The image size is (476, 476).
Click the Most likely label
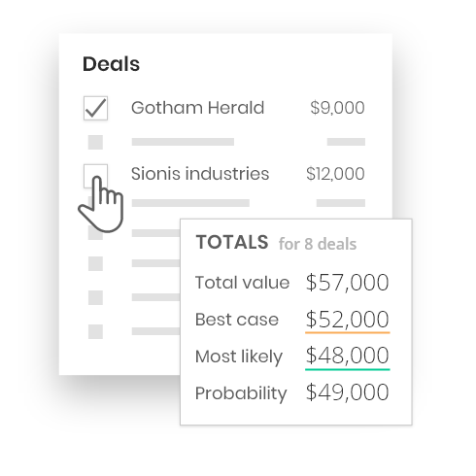tap(239, 357)
